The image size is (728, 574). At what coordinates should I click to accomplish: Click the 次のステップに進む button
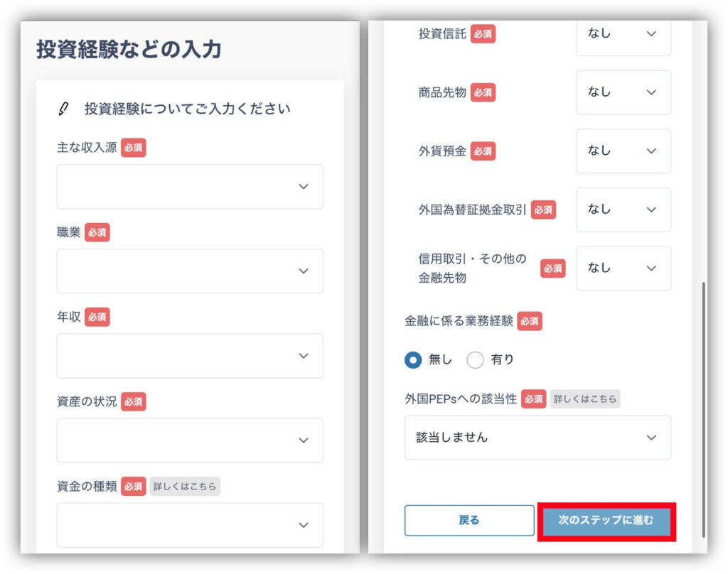606,521
